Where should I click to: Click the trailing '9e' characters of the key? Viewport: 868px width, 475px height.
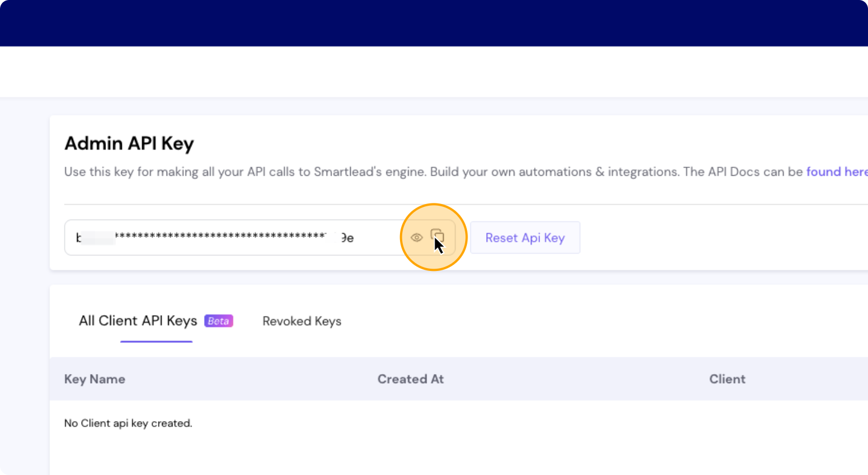(x=347, y=238)
